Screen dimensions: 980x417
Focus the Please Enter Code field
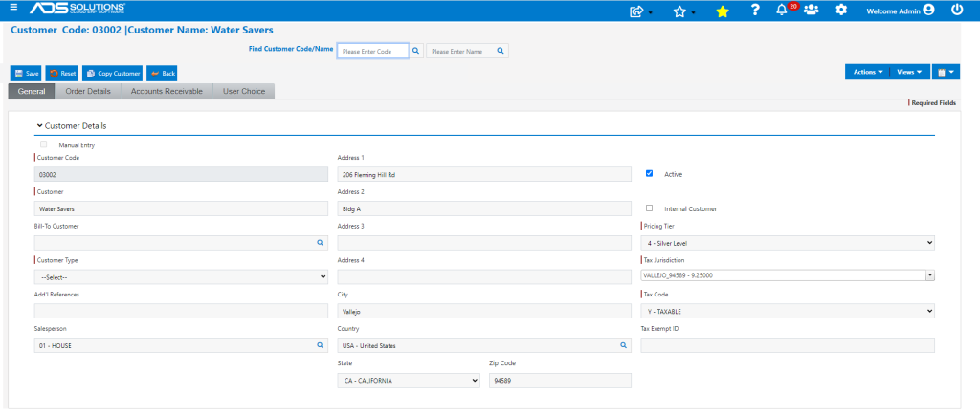pos(373,52)
